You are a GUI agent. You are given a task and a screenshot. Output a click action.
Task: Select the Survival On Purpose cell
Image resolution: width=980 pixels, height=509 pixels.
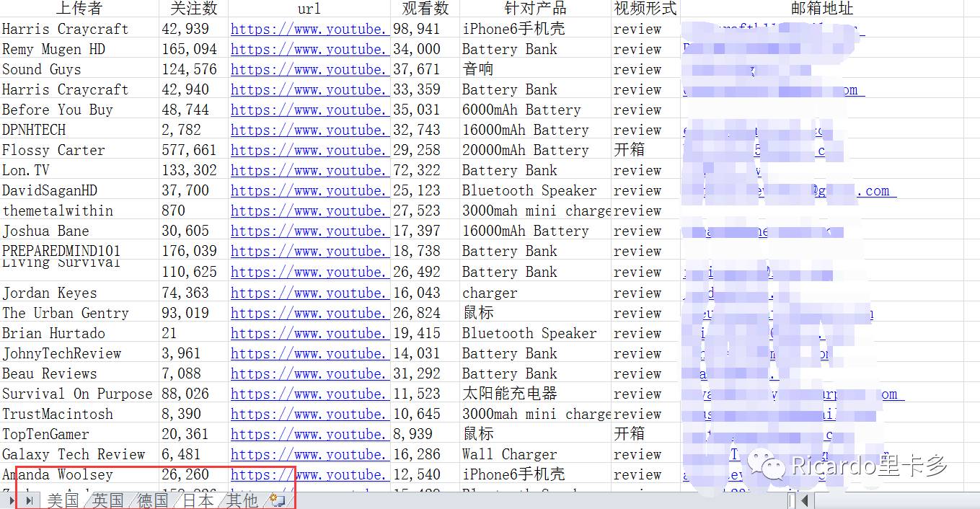(79, 394)
